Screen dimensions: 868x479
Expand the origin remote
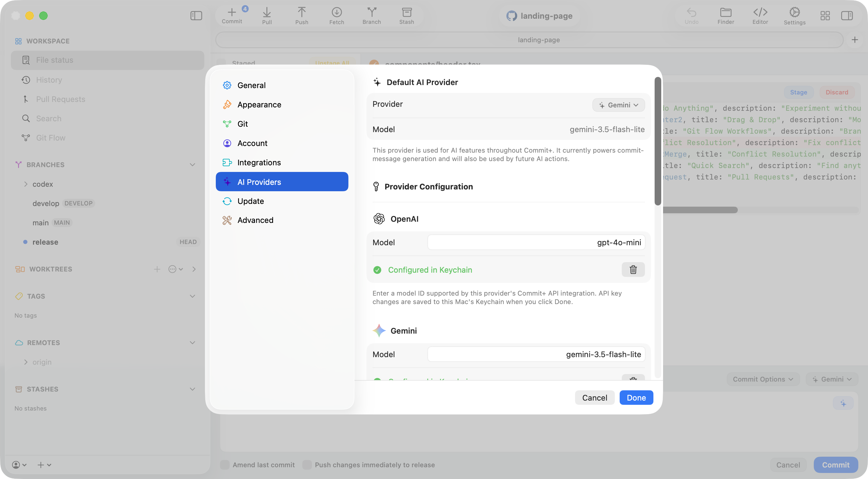click(26, 362)
